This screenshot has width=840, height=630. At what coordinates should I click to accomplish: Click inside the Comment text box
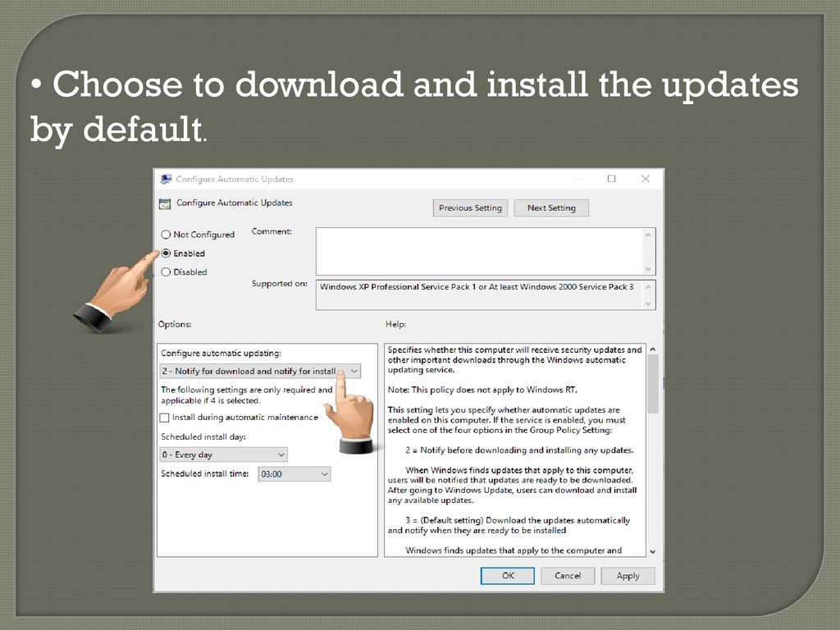tap(479, 251)
